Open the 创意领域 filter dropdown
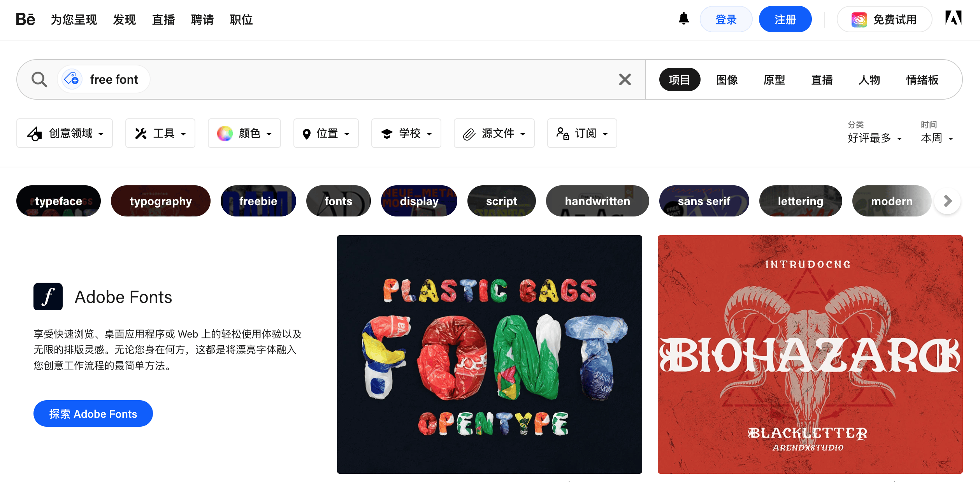Image resolution: width=980 pixels, height=482 pixels. (x=65, y=133)
